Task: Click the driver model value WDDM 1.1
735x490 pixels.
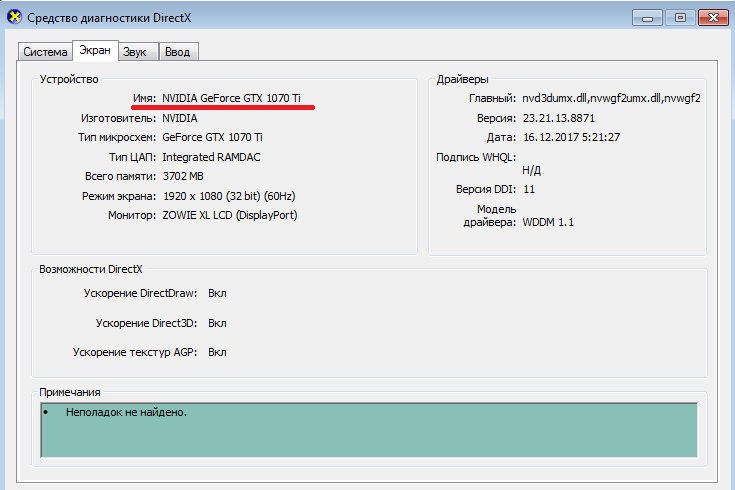Action: (548, 222)
